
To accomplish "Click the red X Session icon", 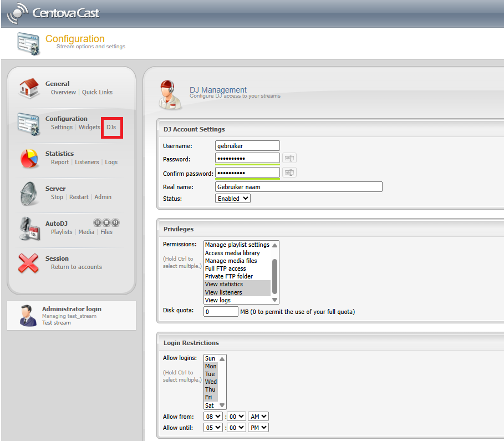I will (28, 263).
